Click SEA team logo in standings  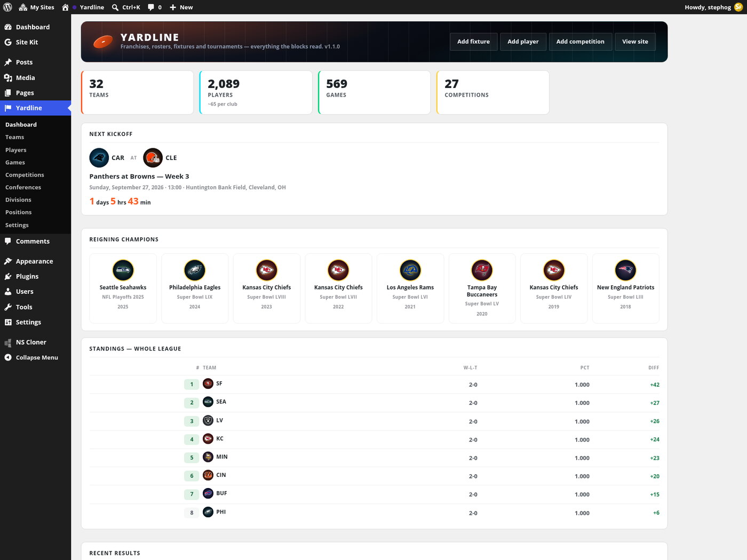[208, 402]
